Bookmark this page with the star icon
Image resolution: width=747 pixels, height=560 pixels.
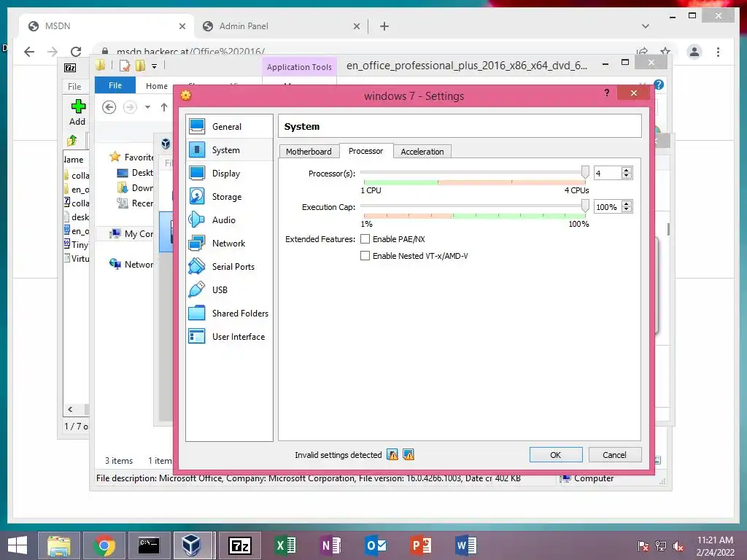click(x=665, y=51)
